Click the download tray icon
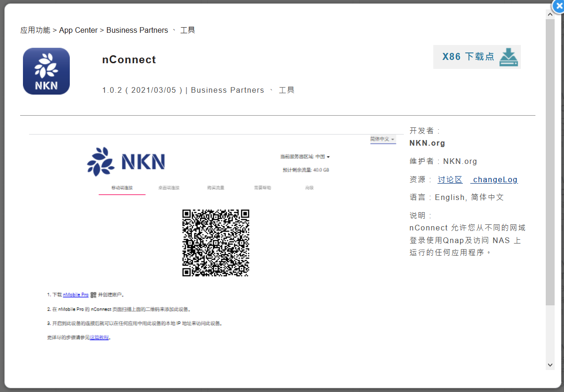 [509, 57]
